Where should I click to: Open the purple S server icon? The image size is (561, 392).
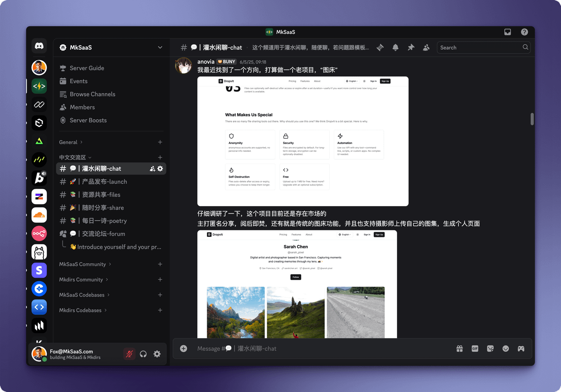click(39, 270)
